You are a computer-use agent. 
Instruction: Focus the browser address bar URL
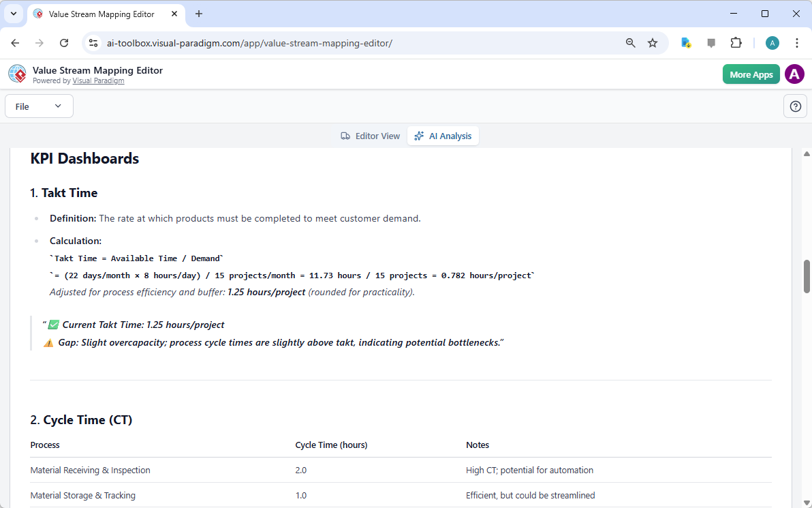click(x=341, y=43)
